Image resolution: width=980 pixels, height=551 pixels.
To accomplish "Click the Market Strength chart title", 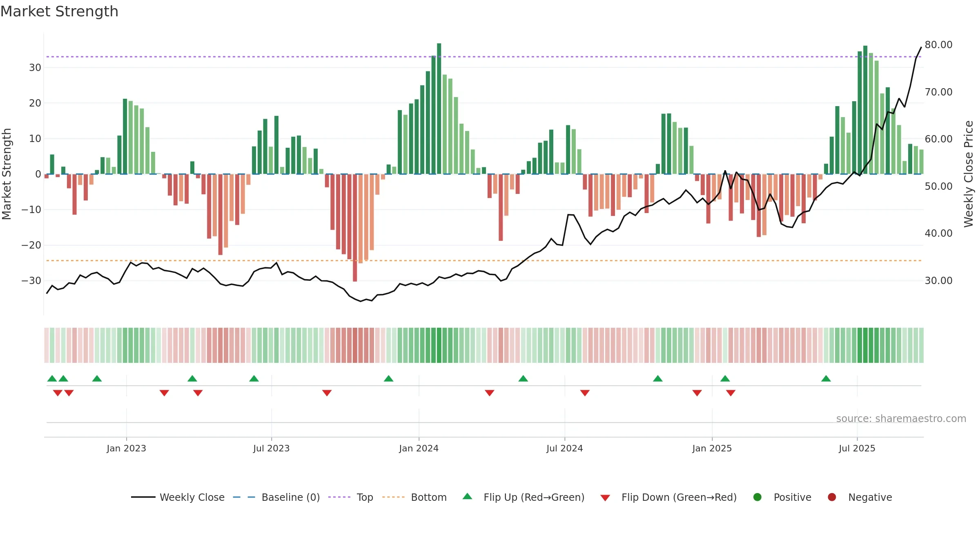I will (x=59, y=11).
